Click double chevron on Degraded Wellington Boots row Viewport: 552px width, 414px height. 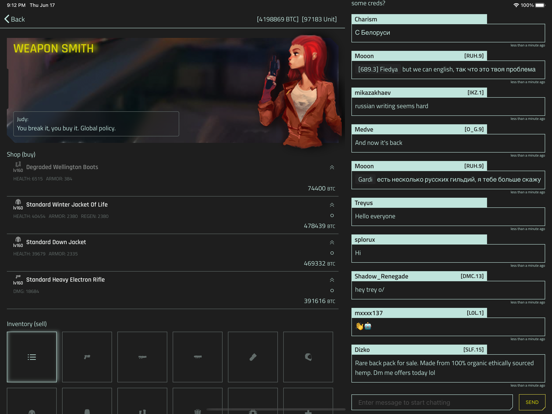[332, 167]
